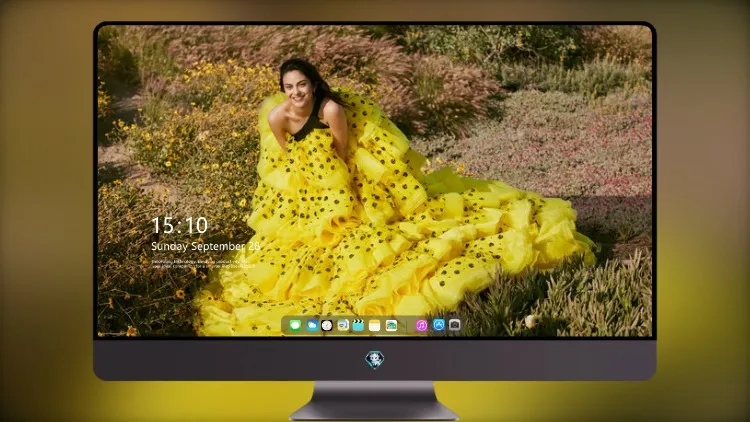This screenshot has height=422, width=750.
Task: Open the Weather app in the dock
Action: point(311,325)
